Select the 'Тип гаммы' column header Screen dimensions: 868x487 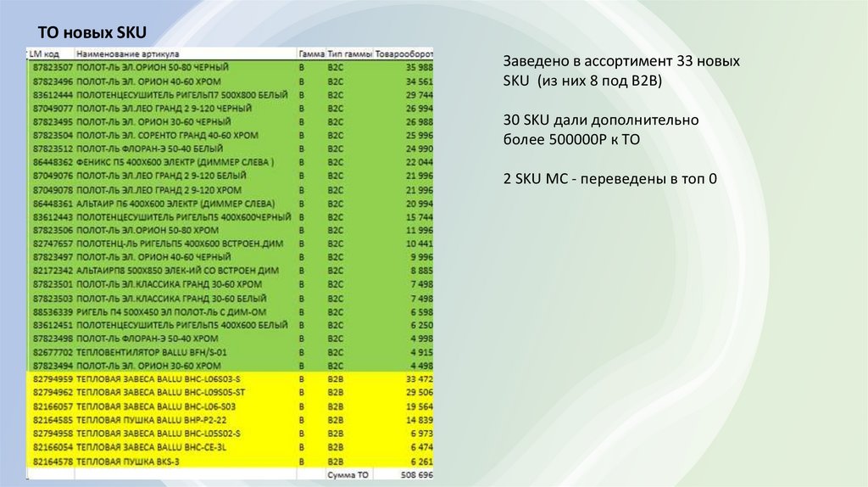[x=349, y=53]
